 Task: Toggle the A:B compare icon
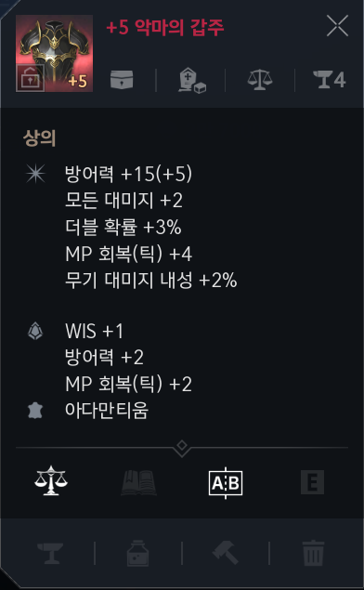[226, 483]
